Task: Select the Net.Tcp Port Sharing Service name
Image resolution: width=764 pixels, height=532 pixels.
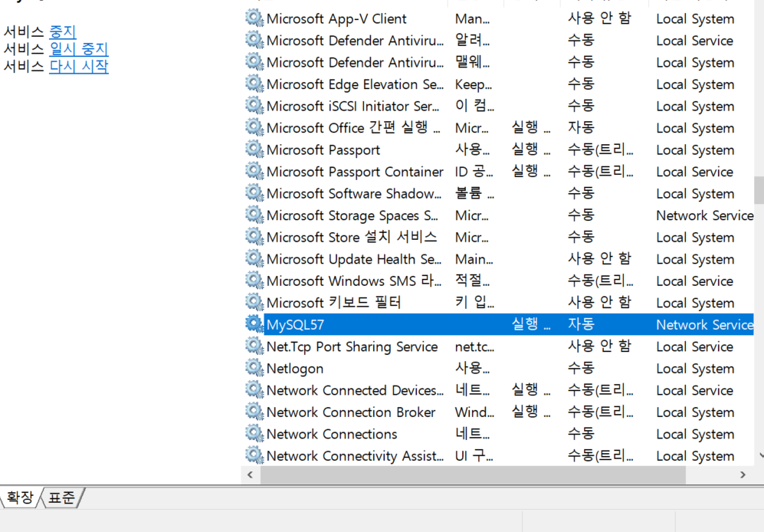Action: [x=352, y=346]
